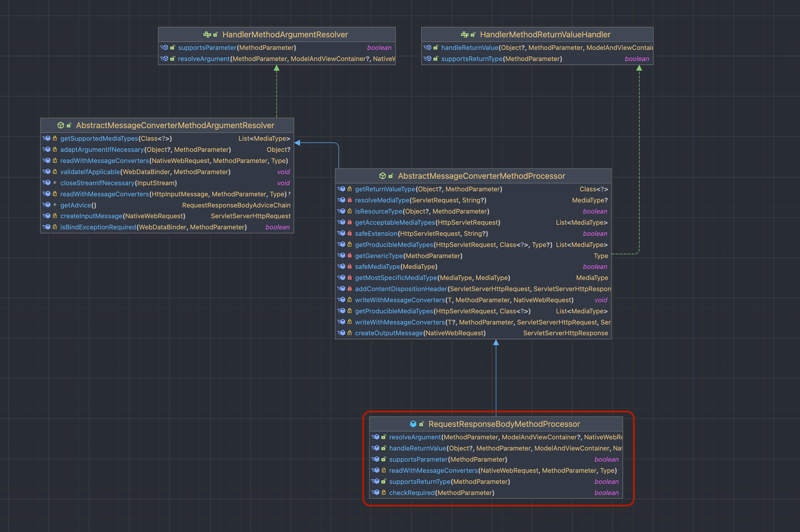This screenshot has height=532, width=800.
Task: Select the getSupportedMediaTypes method row
Action: pyautogui.click(x=99, y=139)
